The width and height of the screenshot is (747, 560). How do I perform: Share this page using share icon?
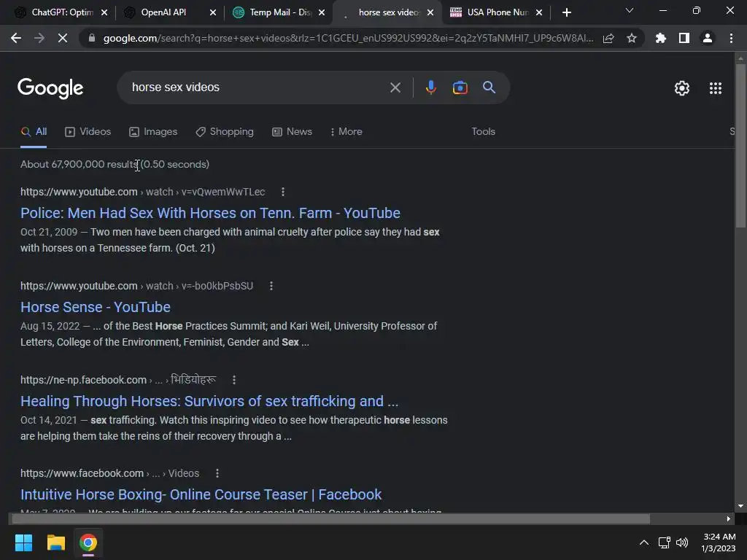pyautogui.click(x=608, y=38)
